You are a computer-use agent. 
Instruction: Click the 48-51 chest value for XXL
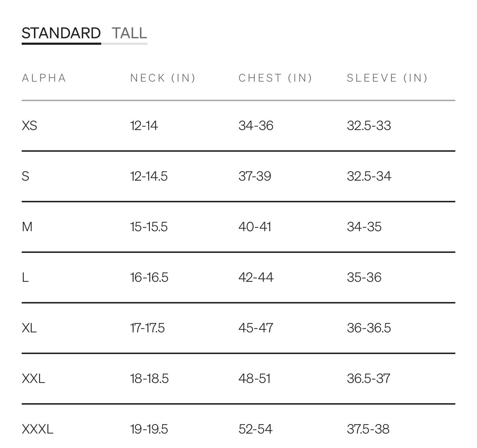click(x=254, y=379)
